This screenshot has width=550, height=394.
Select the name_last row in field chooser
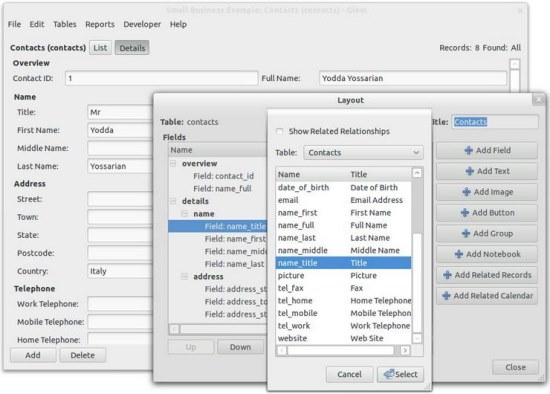[343, 238]
